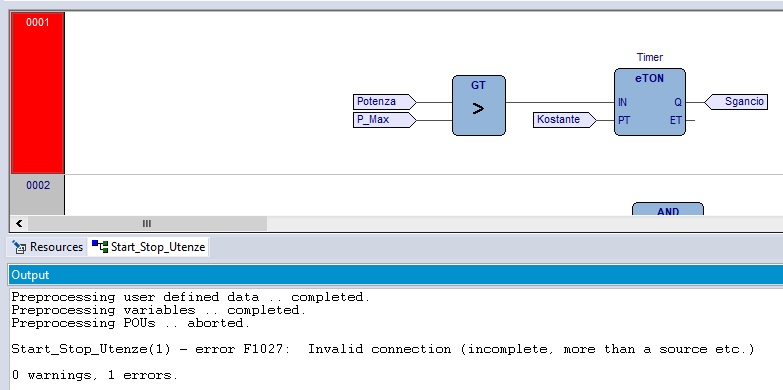The width and height of the screenshot is (783, 390).
Task: Click the Potenza input variable
Action: point(384,102)
